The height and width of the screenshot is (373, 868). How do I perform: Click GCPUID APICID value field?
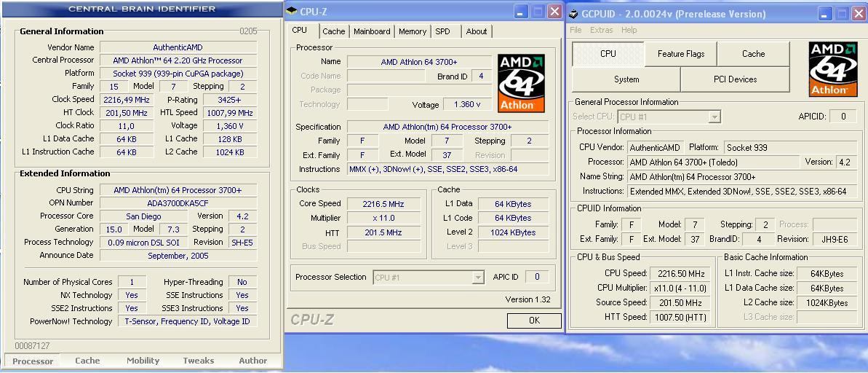[843, 117]
